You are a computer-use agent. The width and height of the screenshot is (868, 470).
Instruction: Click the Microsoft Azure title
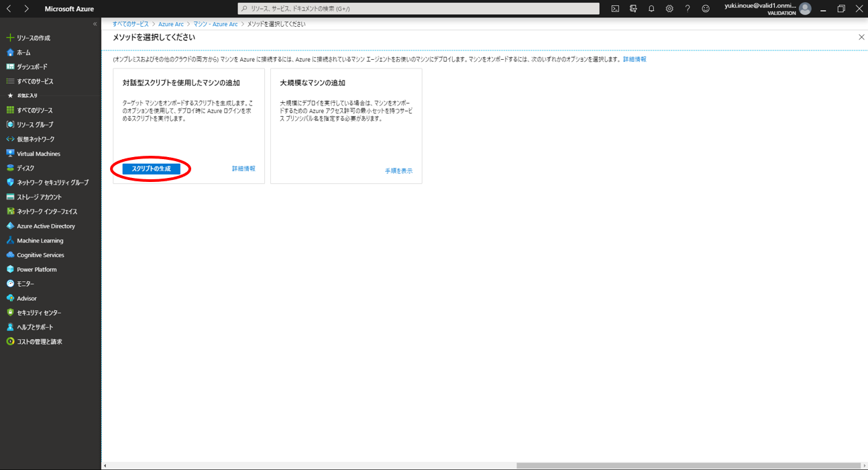click(69, 9)
